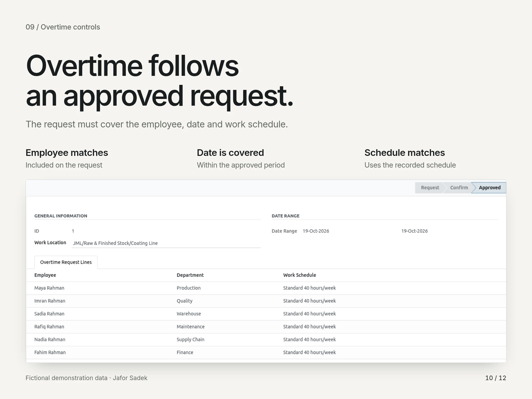Image resolution: width=532 pixels, height=399 pixels.
Task: Click the ID value 1
Action: (x=73, y=231)
